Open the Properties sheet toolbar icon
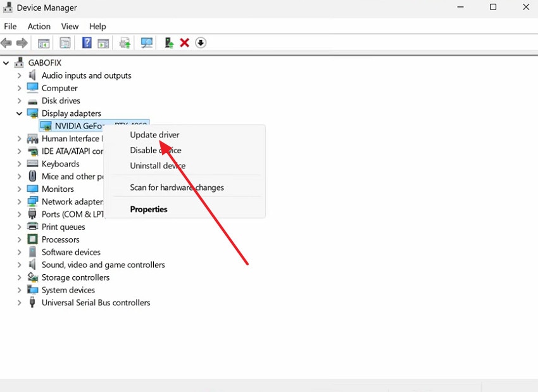Screen dimensions: 538x392 tap(65, 43)
